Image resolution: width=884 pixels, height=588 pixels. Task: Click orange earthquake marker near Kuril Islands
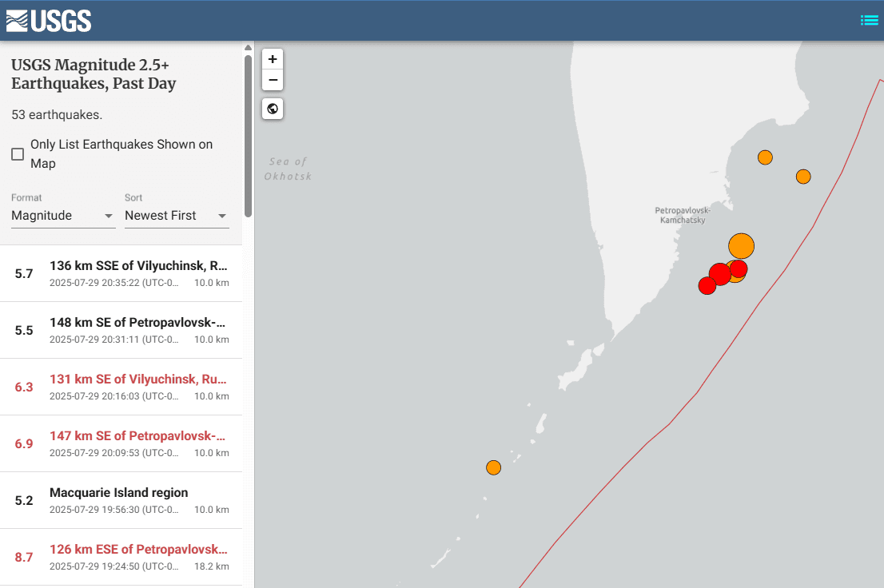coord(494,467)
